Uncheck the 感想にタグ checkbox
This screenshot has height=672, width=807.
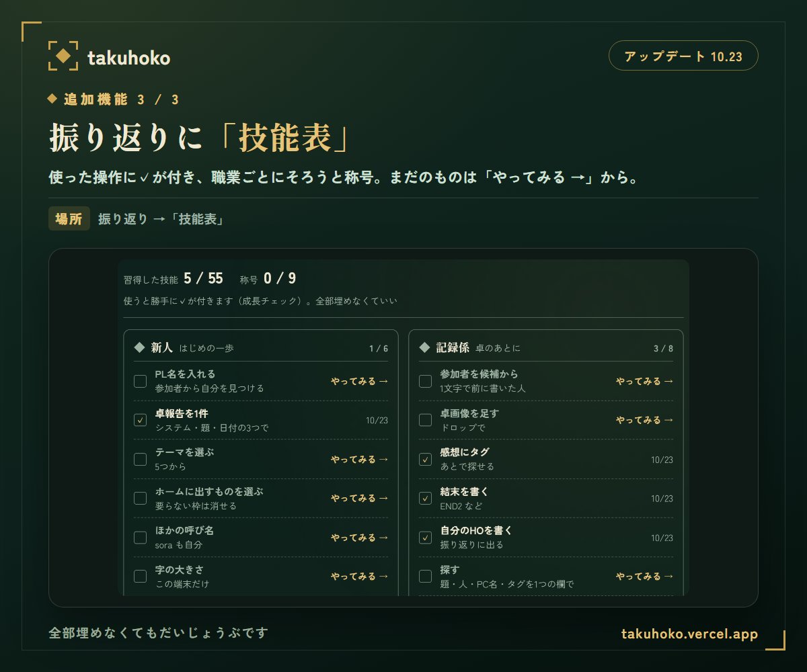pos(425,459)
